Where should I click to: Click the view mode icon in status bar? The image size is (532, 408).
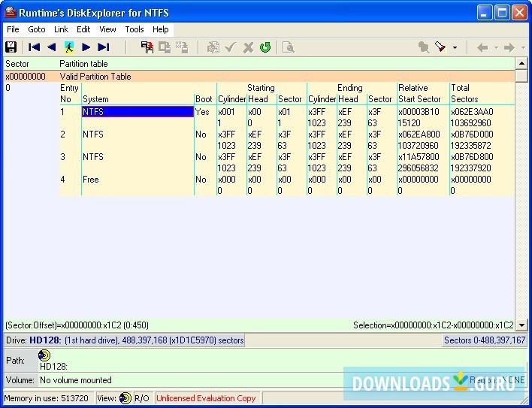(125, 398)
